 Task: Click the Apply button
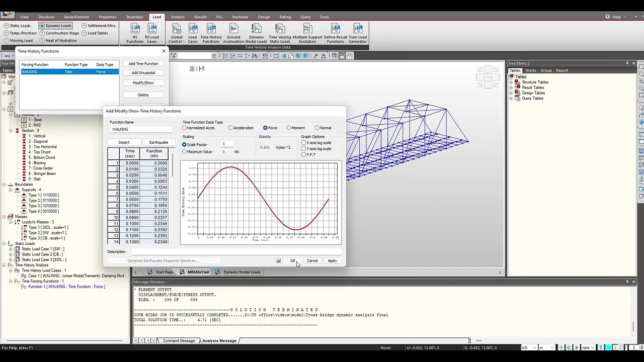(332, 260)
